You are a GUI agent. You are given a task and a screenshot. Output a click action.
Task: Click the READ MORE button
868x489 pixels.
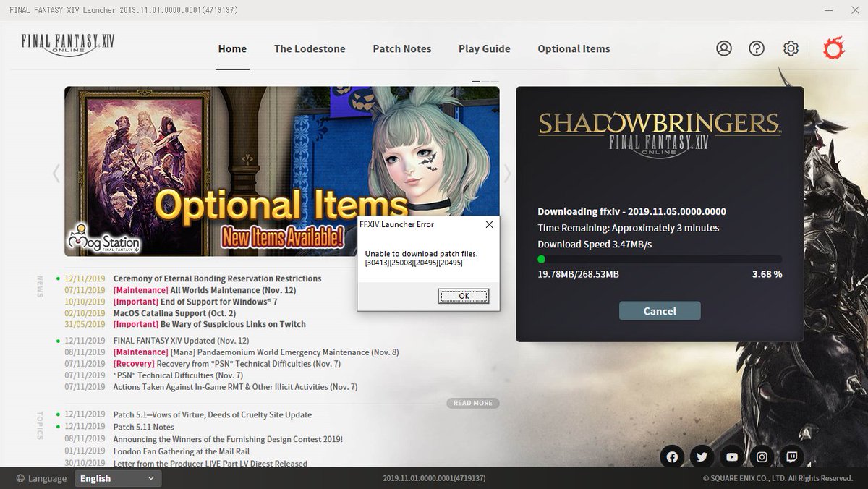[x=473, y=403]
